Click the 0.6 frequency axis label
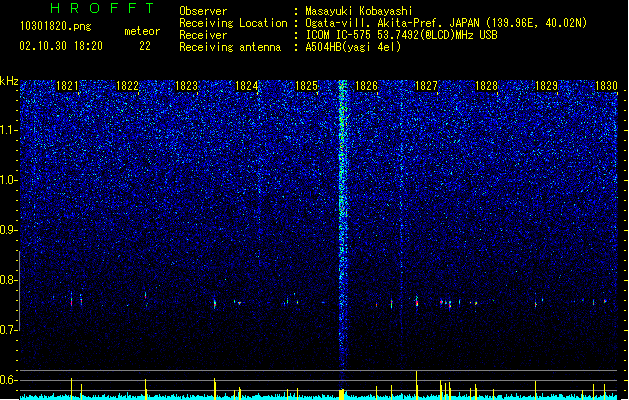Viewport: 629px width, 400px height. click(8, 380)
